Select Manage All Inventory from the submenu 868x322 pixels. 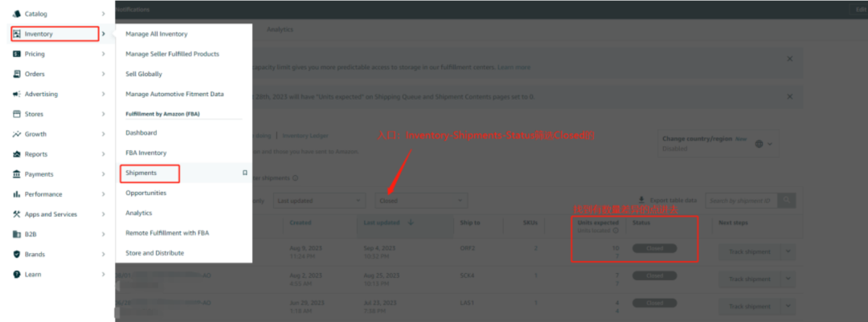pos(157,34)
